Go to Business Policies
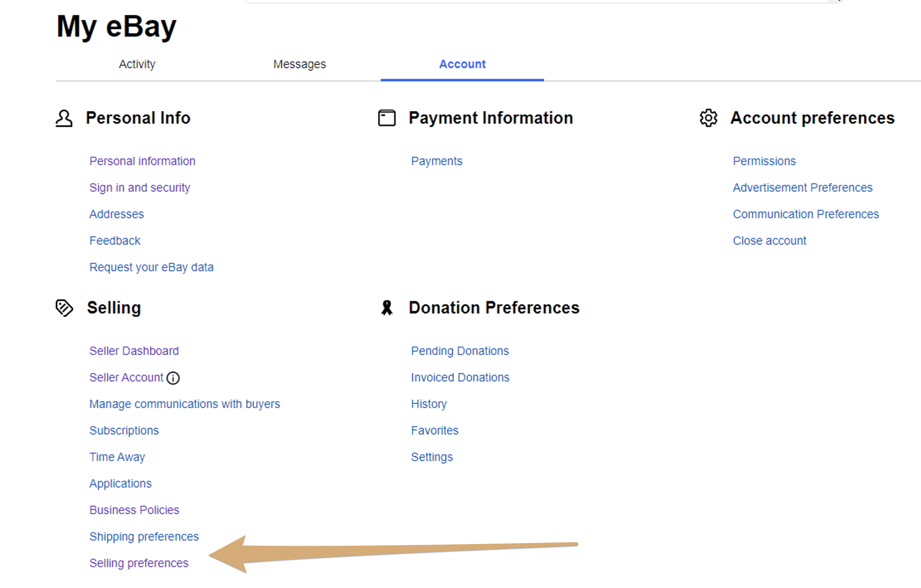This screenshot has width=921, height=588. click(134, 510)
